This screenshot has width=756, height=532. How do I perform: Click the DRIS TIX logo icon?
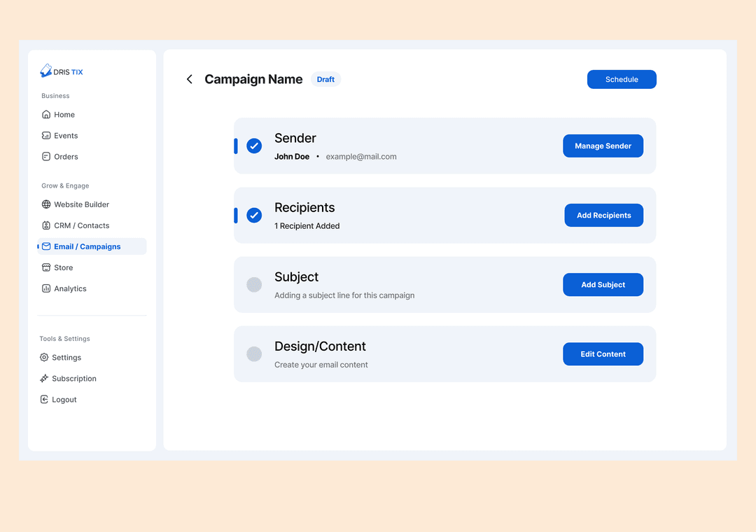(45, 71)
